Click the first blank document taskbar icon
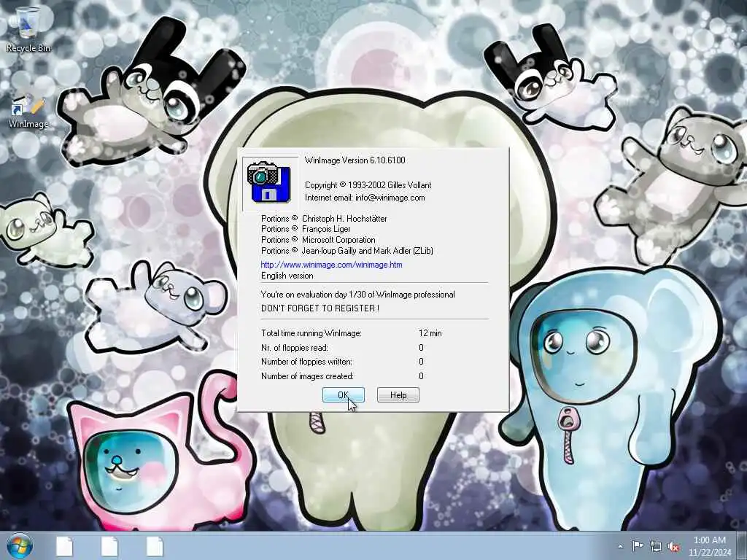The height and width of the screenshot is (560, 747). coord(64,546)
